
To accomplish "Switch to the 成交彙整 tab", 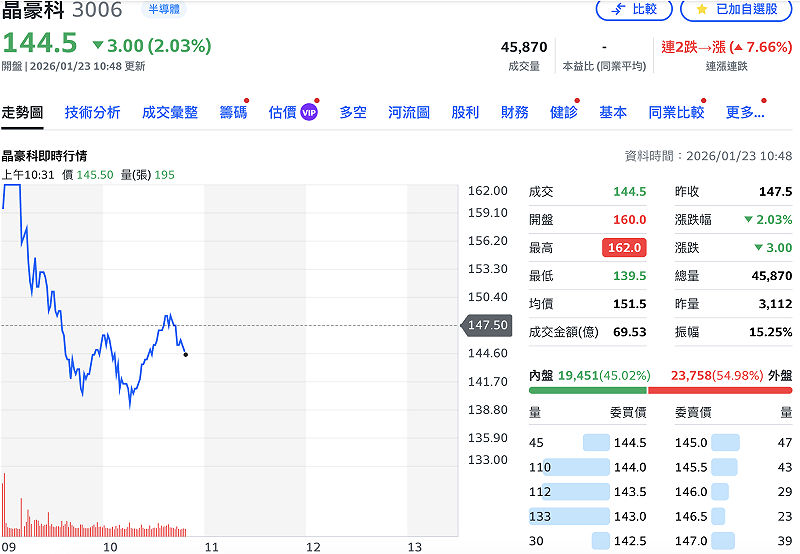I will pos(170,112).
